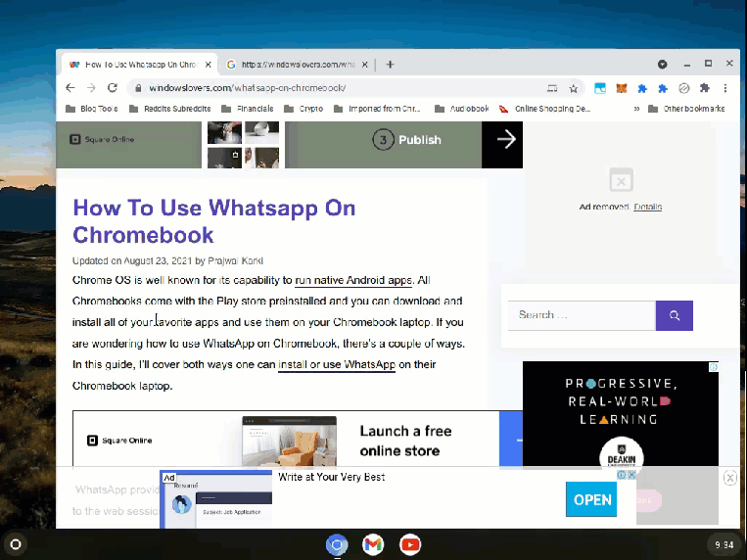Open the AdChoices icon on Deakin ad
The image size is (747, 560).
[x=714, y=367]
